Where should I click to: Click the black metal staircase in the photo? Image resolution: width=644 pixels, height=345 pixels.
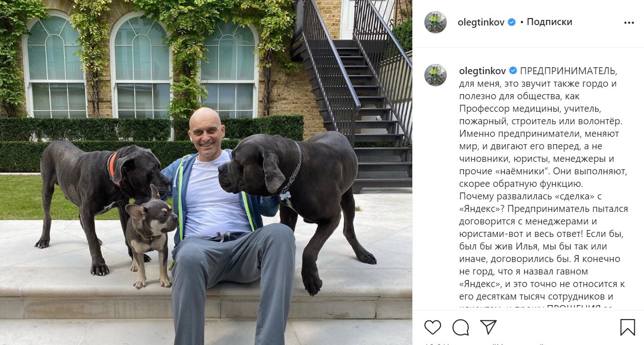(x=353, y=93)
